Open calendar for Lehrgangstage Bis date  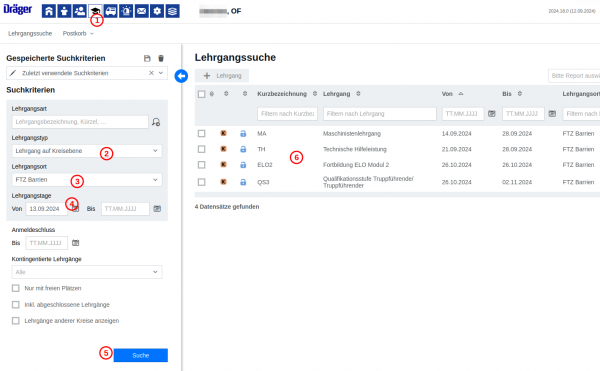click(157, 209)
